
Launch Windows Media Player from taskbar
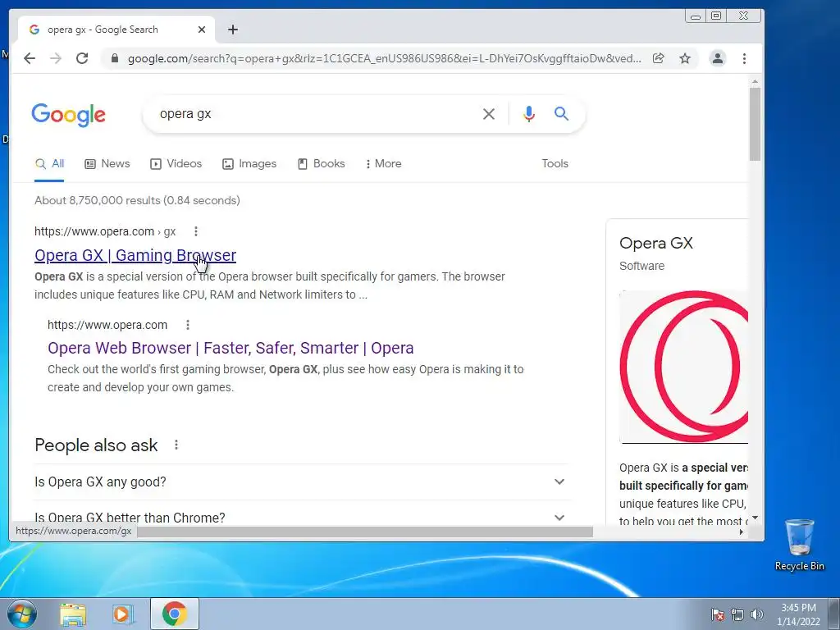[x=123, y=614]
